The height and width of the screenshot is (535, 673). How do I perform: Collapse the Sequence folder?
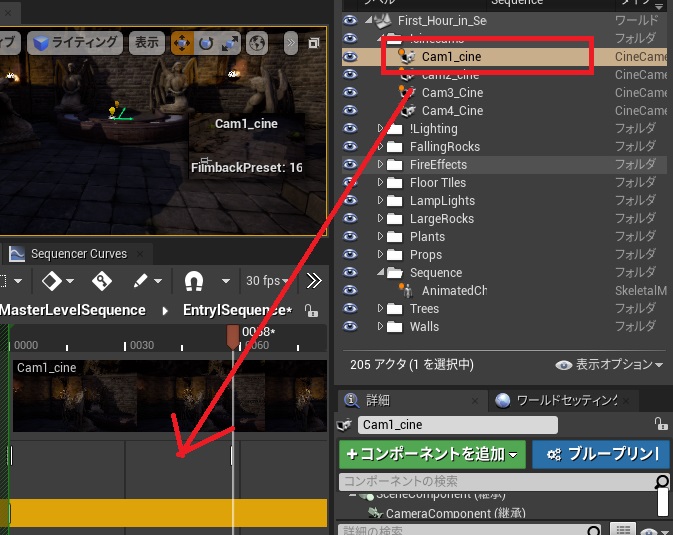coord(380,272)
